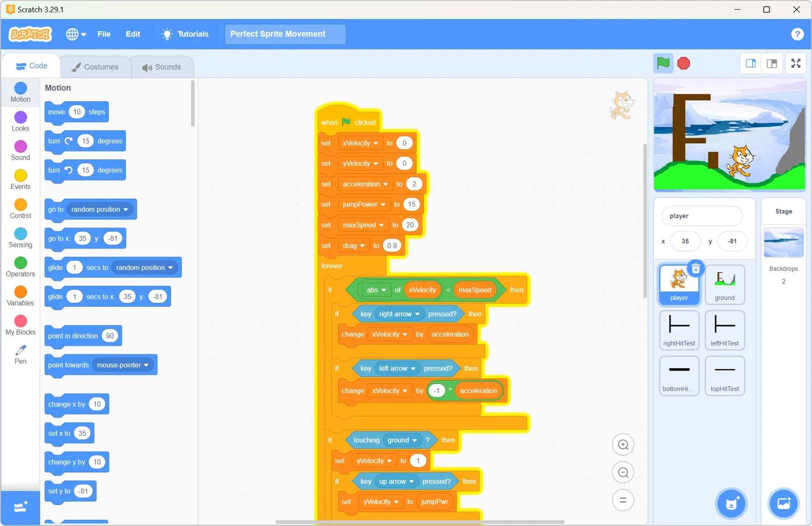Click the red stop button
Screen dimensions: 812x526
pyautogui.click(x=683, y=64)
